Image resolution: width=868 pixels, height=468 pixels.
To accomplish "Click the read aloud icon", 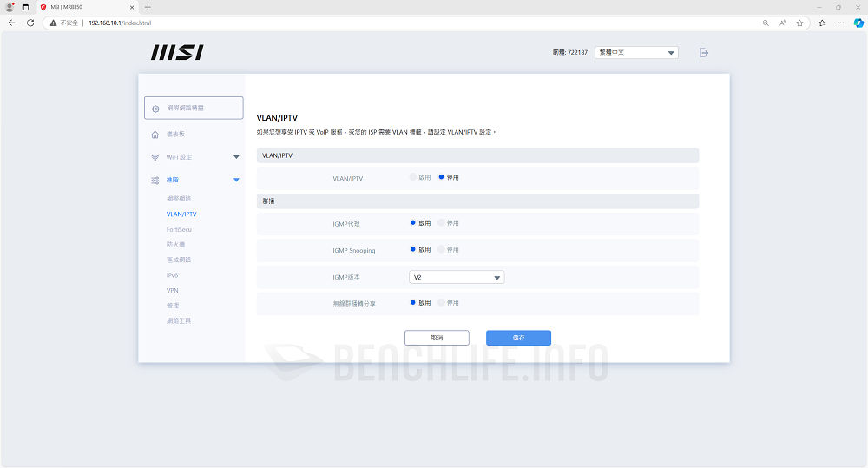I will point(783,23).
